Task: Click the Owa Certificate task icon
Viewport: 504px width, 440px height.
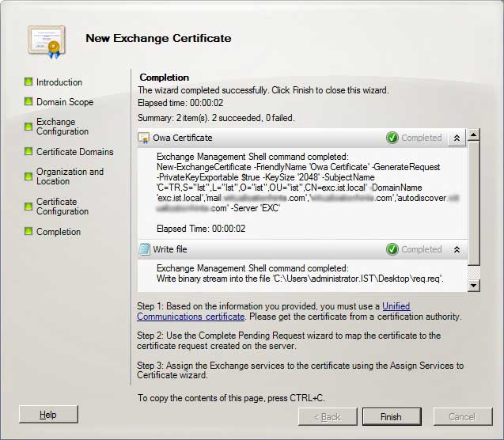Action: point(144,138)
